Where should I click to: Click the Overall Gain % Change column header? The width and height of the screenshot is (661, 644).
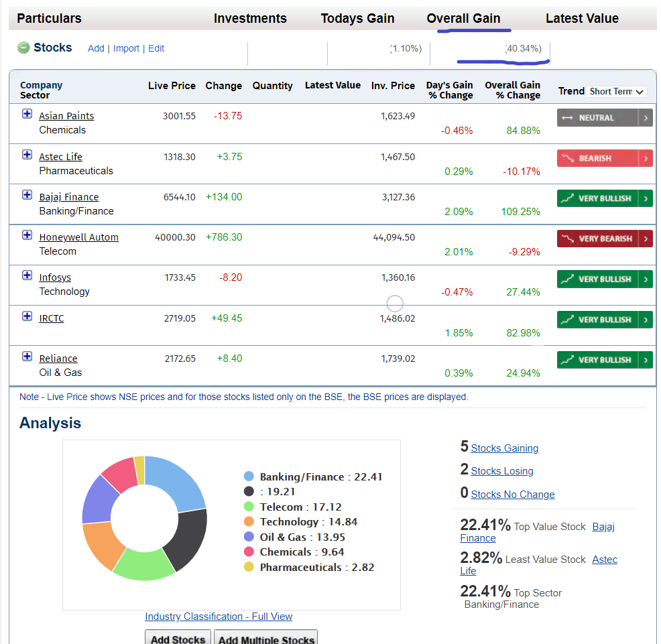513,90
